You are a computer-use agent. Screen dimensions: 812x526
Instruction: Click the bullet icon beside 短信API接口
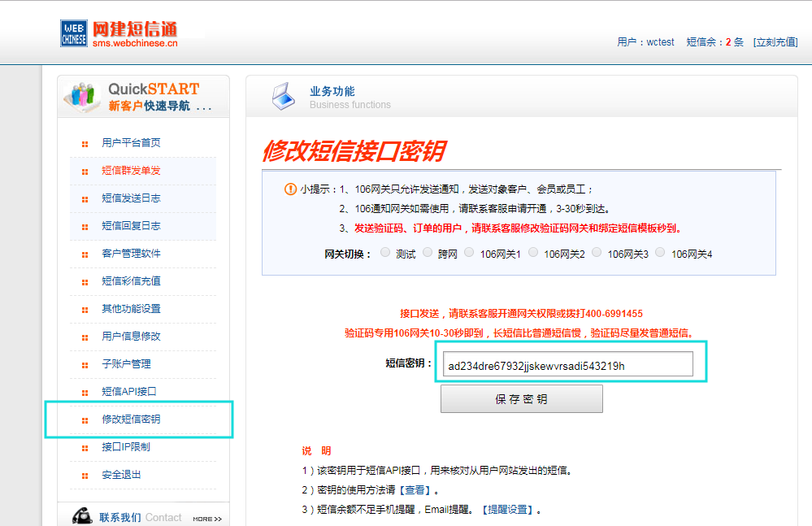tap(85, 393)
